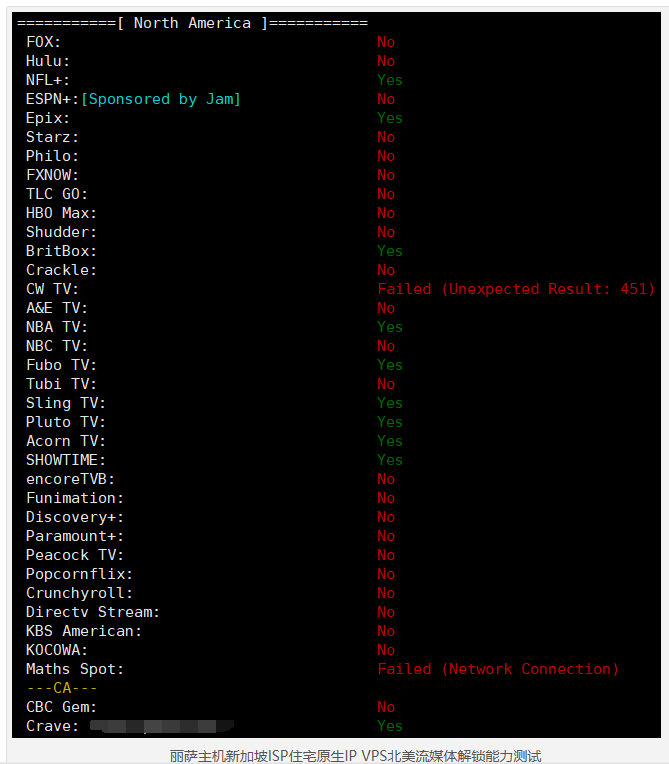Screen dimensions: 669x764
Task: Click the Chinese image caption below terminal
Action: coord(355,756)
